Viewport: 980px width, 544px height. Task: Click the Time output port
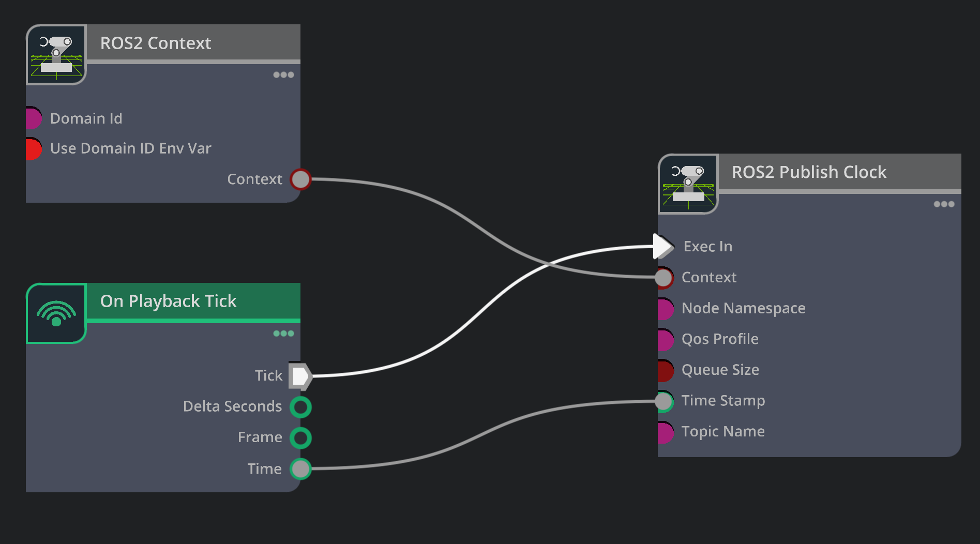300,469
